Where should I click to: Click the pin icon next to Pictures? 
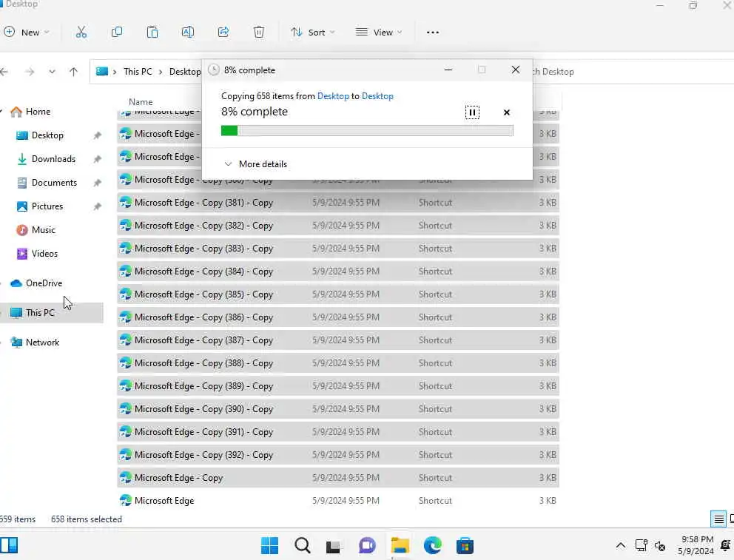coord(98,206)
